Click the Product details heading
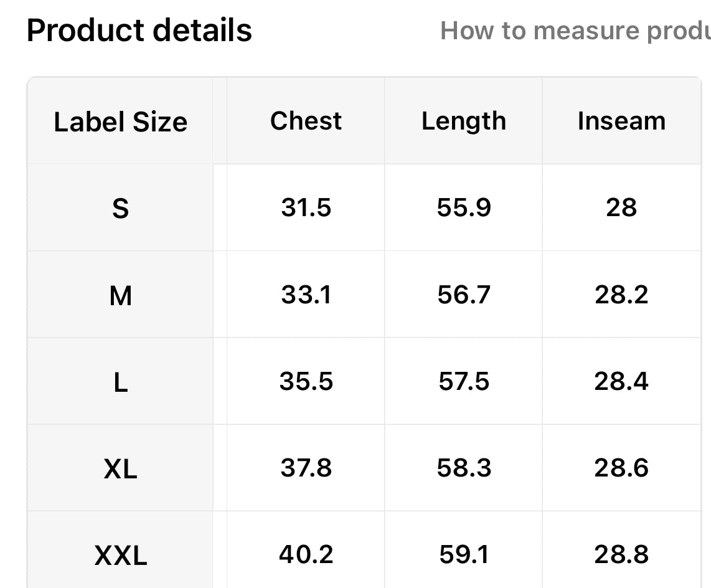711x588 pixels. (x=139, y=30)
